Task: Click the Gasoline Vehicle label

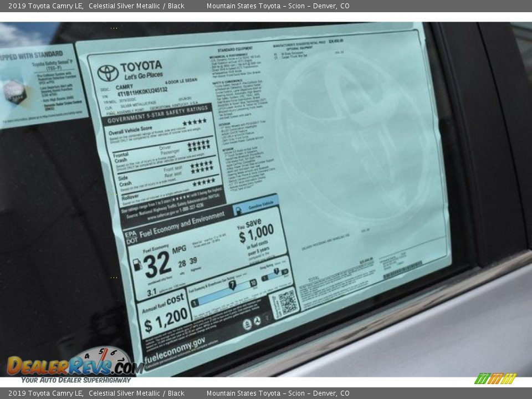Action: [257, 205]
